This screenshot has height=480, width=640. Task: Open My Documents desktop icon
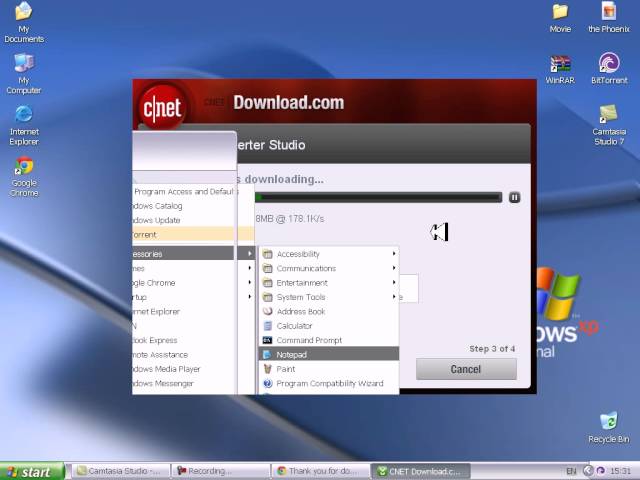[24, 22]
